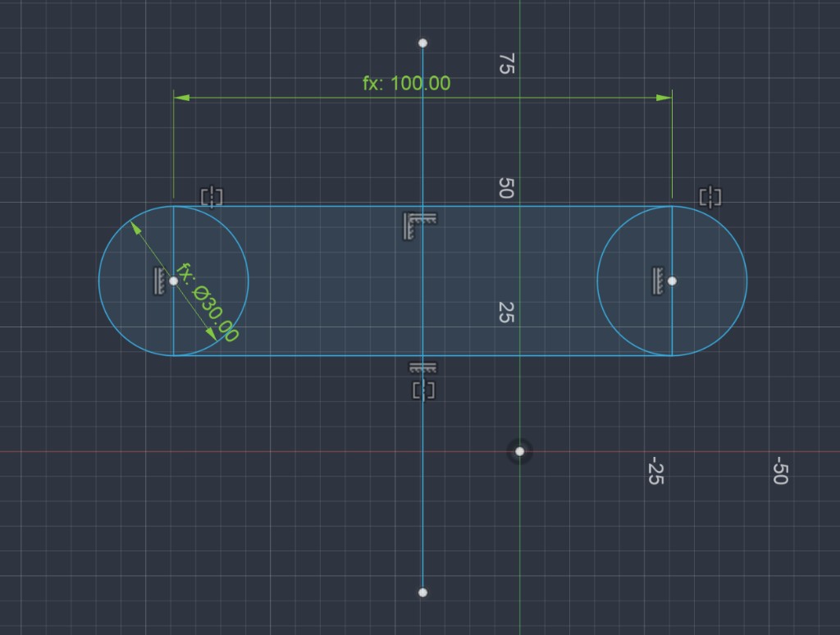Click the grid axis label -25

pos(655,470)
